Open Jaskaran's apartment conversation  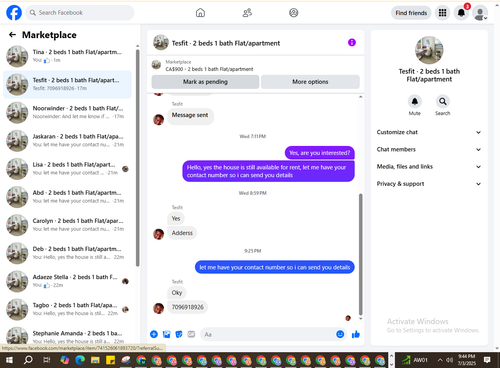(x=68, y=140)
